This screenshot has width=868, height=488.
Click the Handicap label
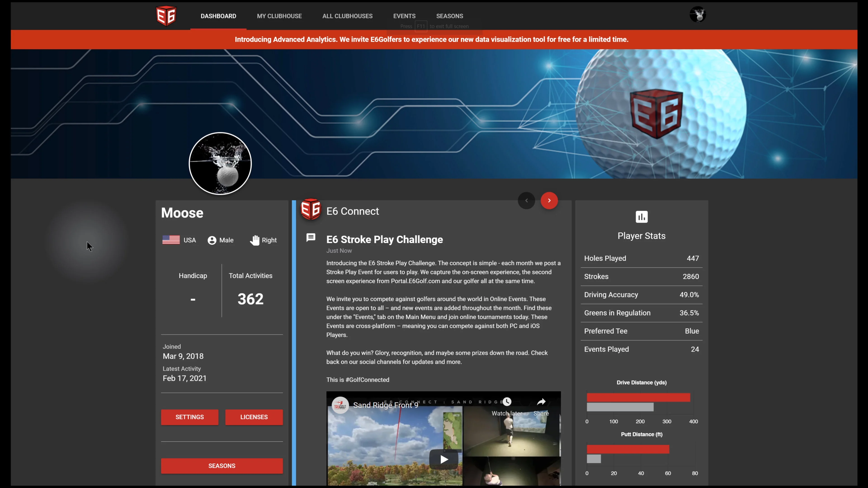(x=193, y=275)
